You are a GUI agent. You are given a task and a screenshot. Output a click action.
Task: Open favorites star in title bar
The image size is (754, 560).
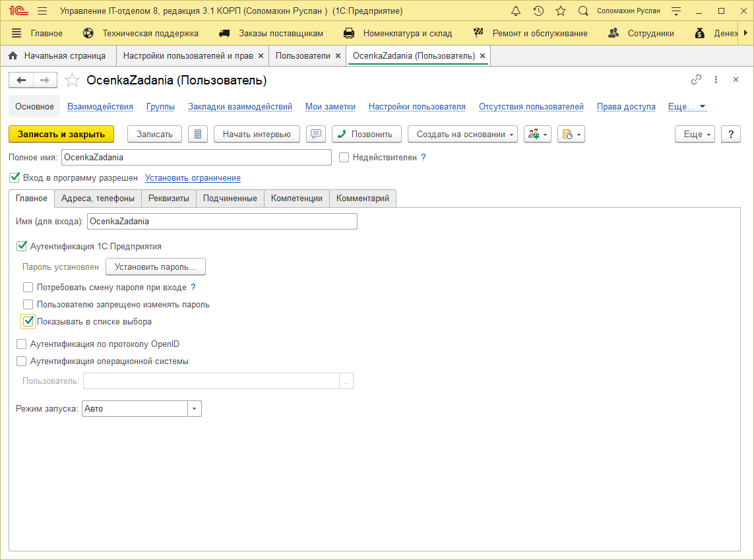pyautogui.click(x=561, y=11)
